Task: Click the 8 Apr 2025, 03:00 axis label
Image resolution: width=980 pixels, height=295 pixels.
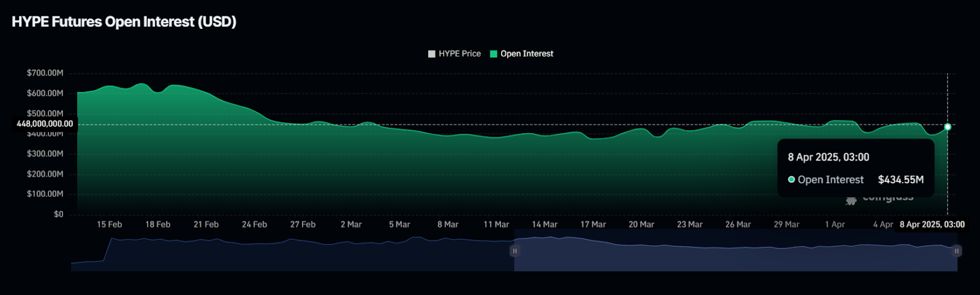Action: pos(932,224)
